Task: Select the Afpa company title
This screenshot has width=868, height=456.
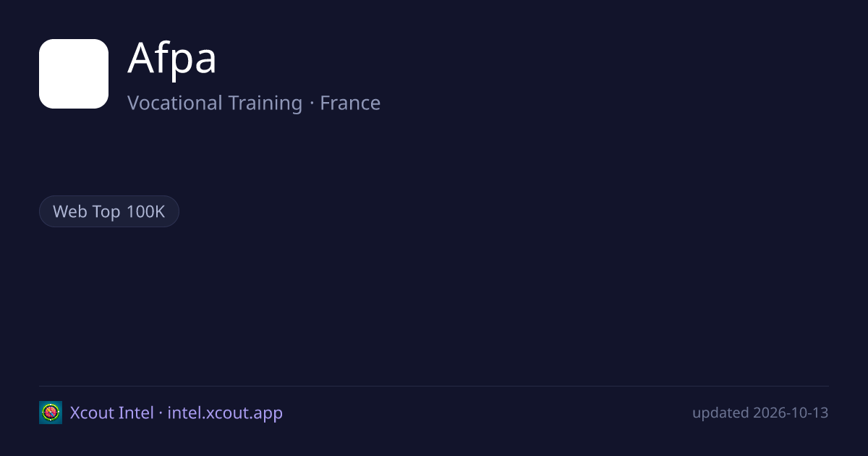Action: [172, 59]
